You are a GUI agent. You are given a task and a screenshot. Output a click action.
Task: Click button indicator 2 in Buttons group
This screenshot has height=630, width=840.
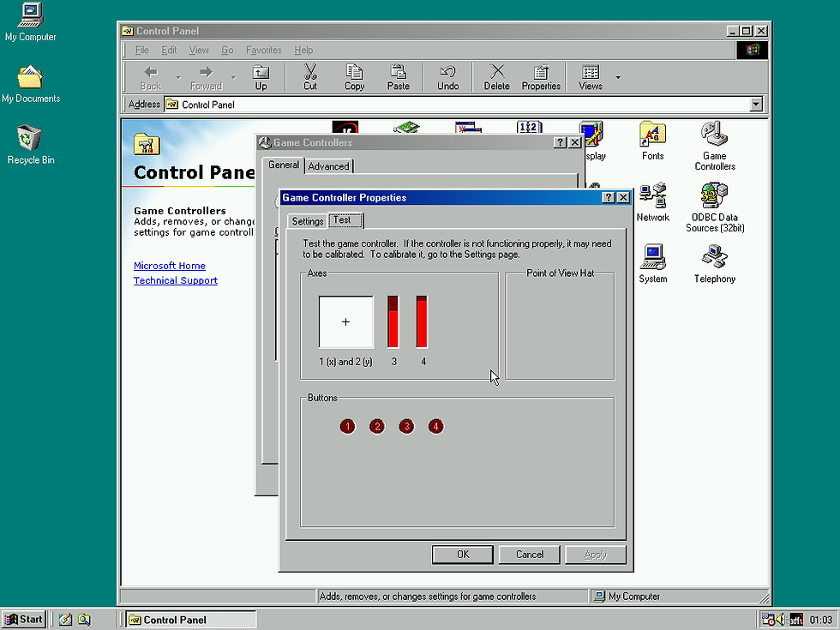(x=377, y=427)
